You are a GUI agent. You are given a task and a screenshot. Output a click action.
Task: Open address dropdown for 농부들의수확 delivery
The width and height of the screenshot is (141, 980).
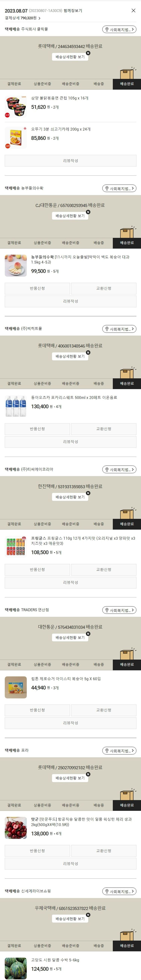119,188
